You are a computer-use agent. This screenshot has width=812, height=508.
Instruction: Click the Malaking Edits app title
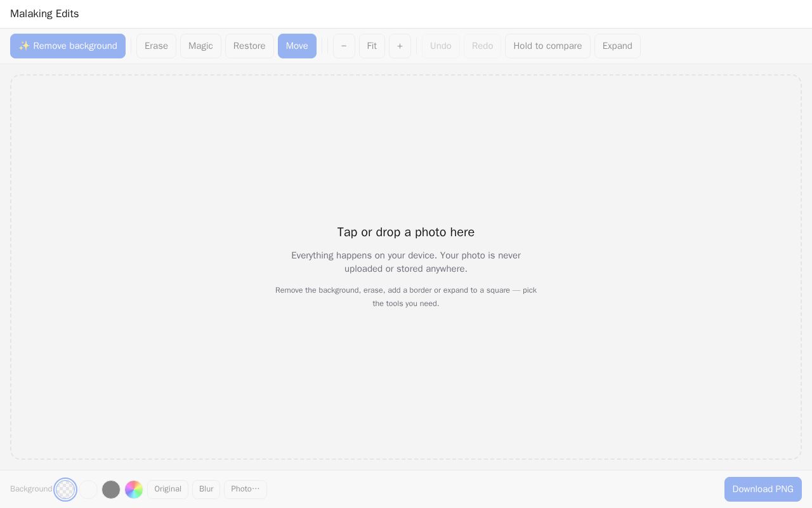pos(44,14)
